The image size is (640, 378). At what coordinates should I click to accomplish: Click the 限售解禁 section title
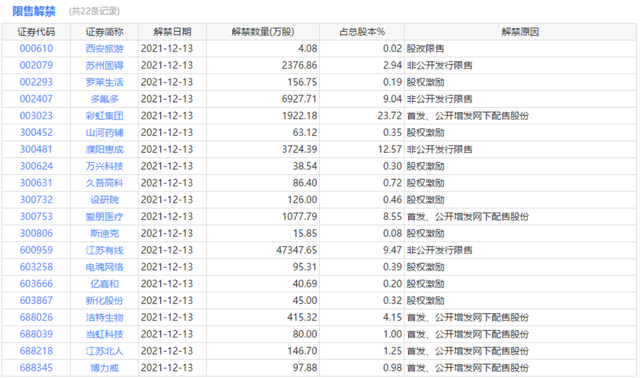coord(33,11)
